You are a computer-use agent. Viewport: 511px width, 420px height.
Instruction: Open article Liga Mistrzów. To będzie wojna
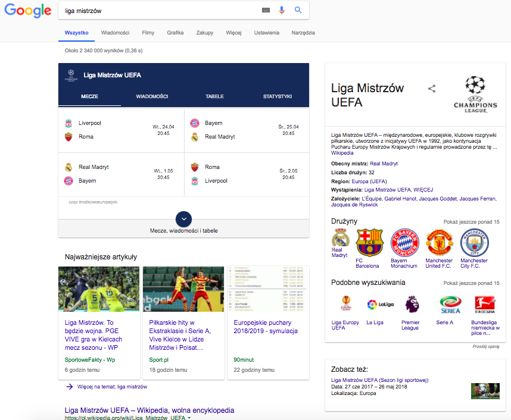point(94,335)
